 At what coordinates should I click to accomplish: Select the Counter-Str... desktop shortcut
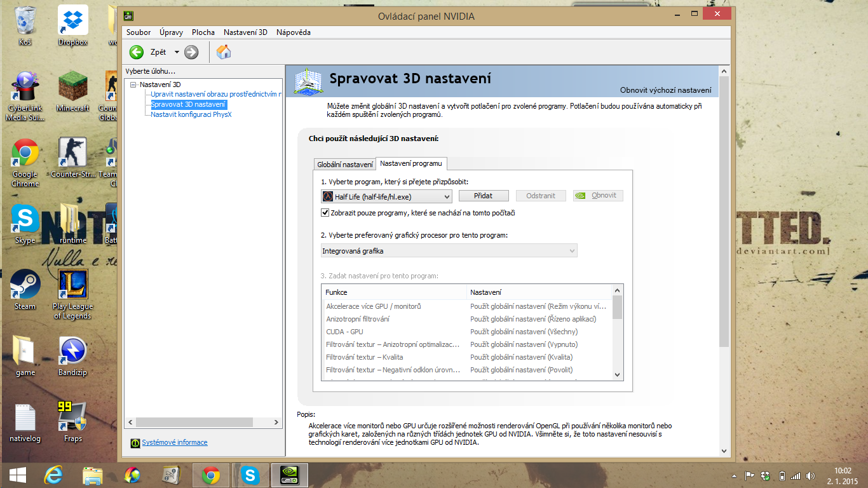[x=73, y=158]
